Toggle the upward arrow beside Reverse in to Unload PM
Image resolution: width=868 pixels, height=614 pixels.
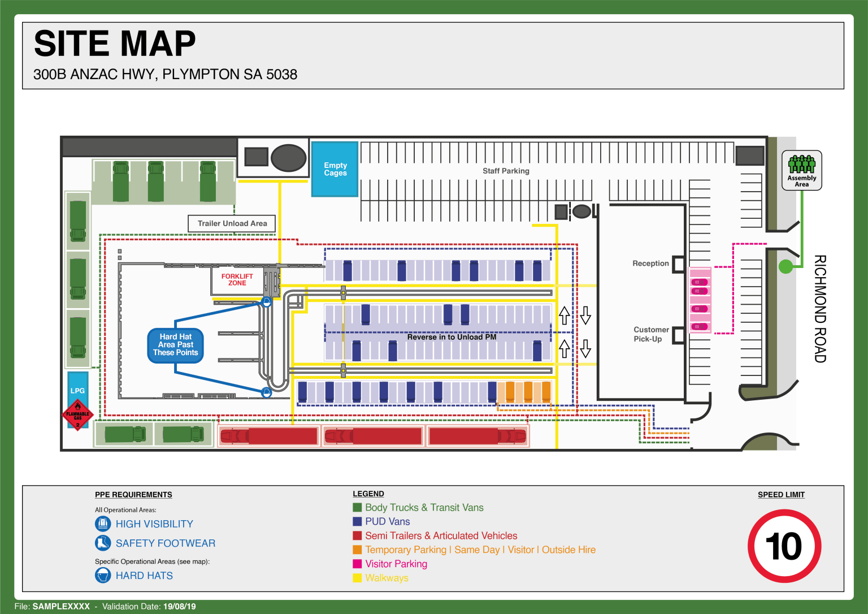[x=565, y=315]
